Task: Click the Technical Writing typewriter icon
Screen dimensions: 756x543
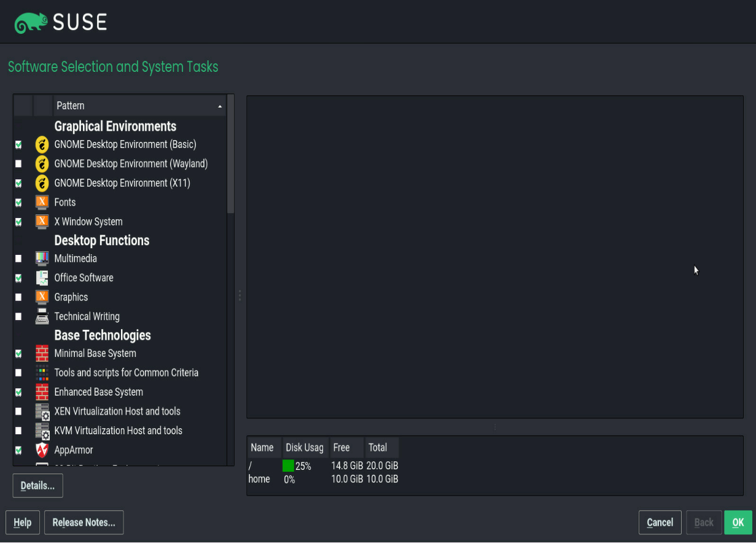Action: pyautogui.click(x=42, y=316)
